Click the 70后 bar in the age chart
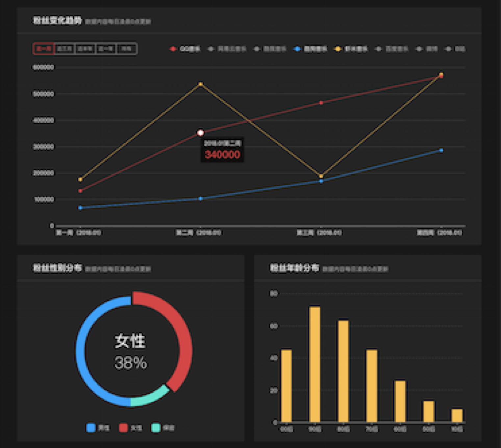 (372, 386)
